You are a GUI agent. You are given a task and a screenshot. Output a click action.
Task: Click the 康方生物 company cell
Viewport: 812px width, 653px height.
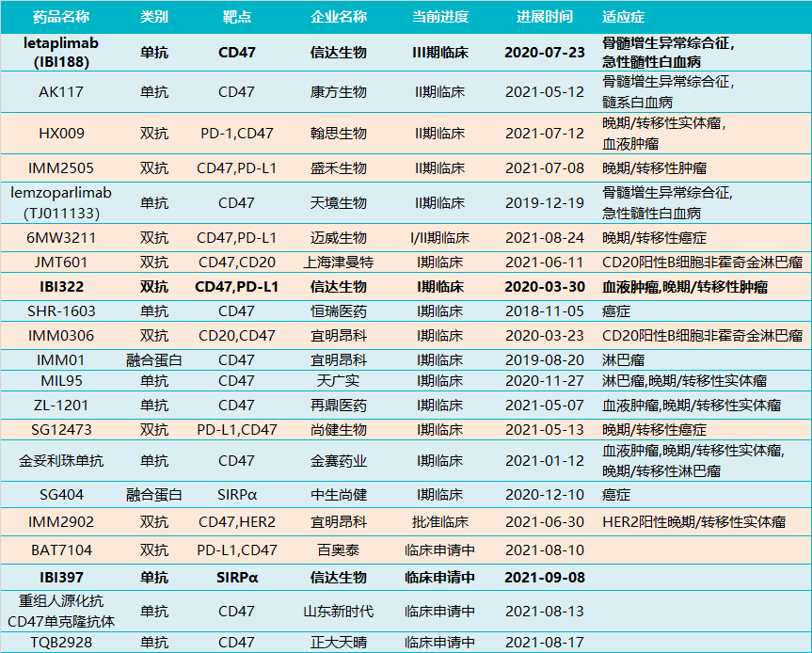coord(338,91)
